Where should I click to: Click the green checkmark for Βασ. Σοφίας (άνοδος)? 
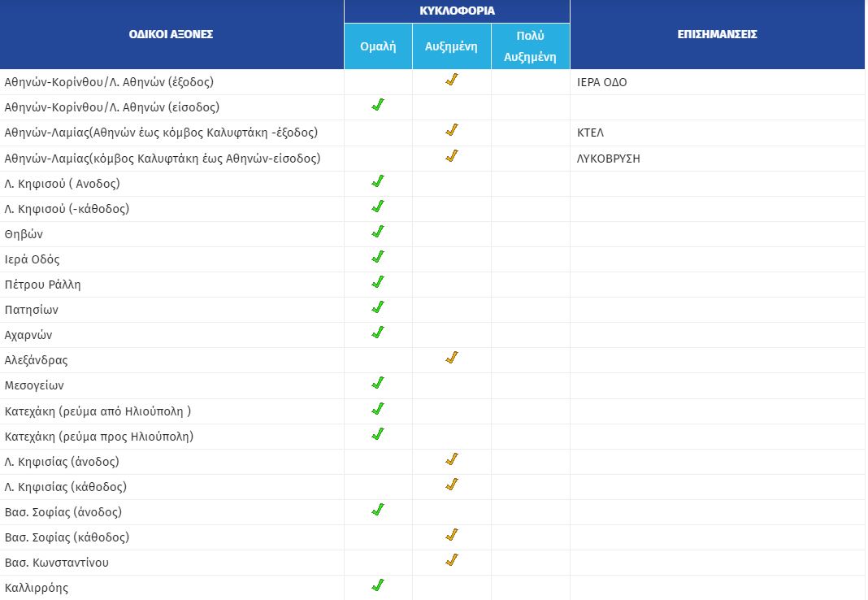click(x=377, y=510)
